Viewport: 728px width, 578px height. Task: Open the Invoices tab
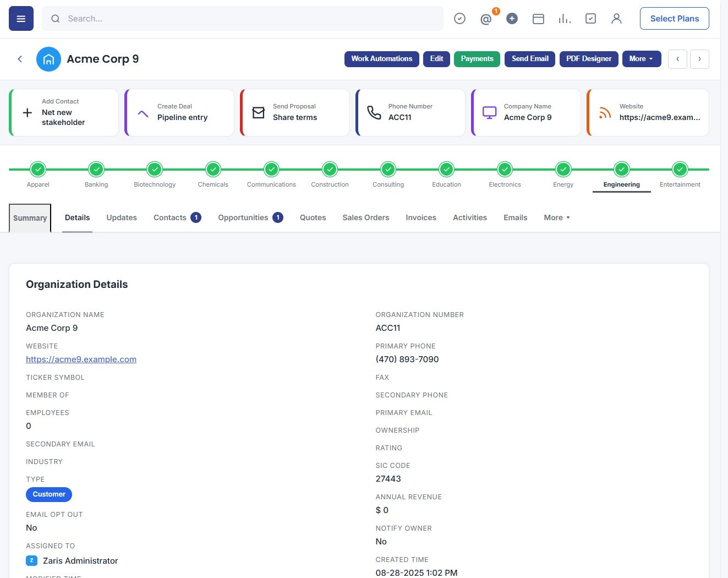[421, 217]
